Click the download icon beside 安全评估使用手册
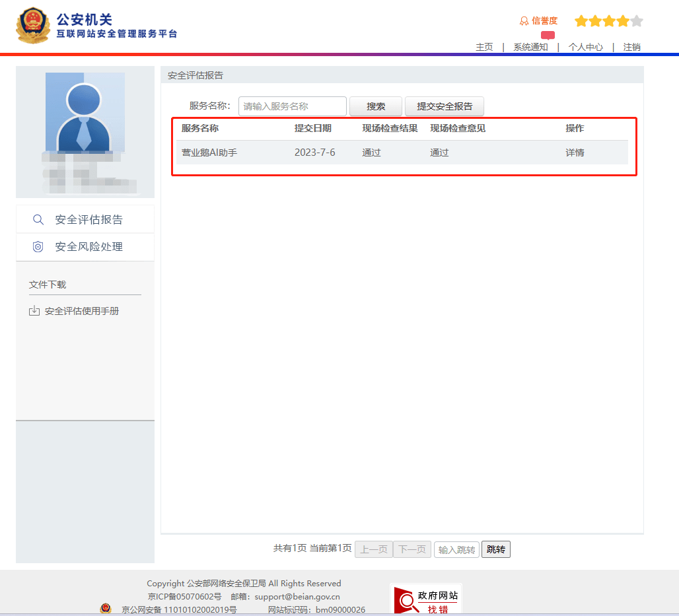Image resolution: width=679 pixels, height=616 pixels. 35,310
